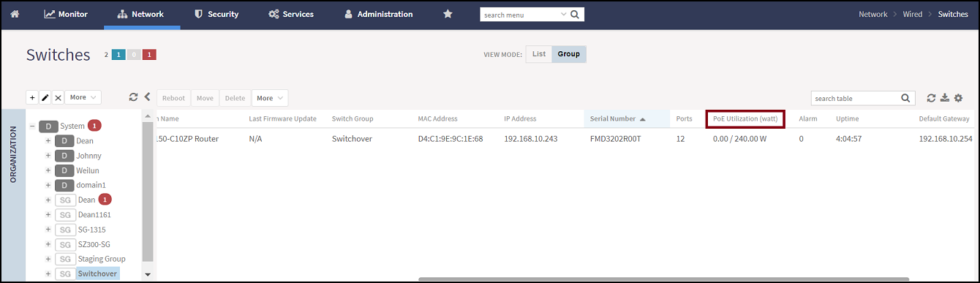Collapse the System tree node
The image size is (980, 283).
pos(32,127)
